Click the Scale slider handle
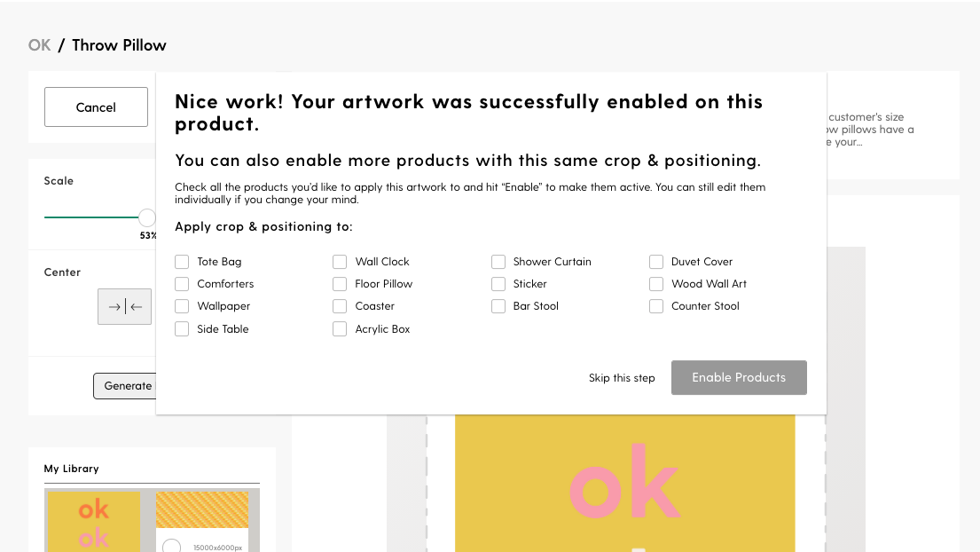 click(147, 217)
